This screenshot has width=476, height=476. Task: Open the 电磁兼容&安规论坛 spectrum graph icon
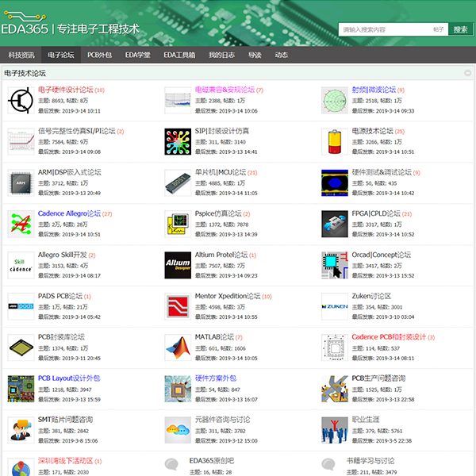[x=178, y=100]
